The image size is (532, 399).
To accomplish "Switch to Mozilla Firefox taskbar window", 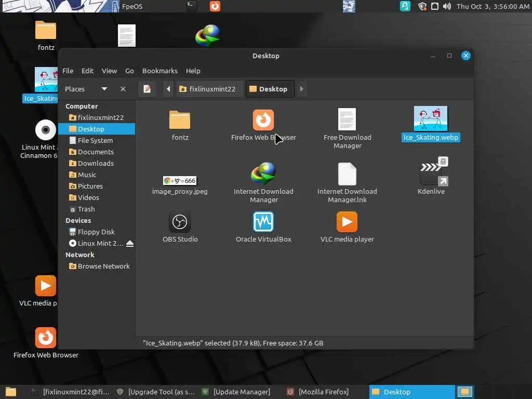I will (326, 392).
